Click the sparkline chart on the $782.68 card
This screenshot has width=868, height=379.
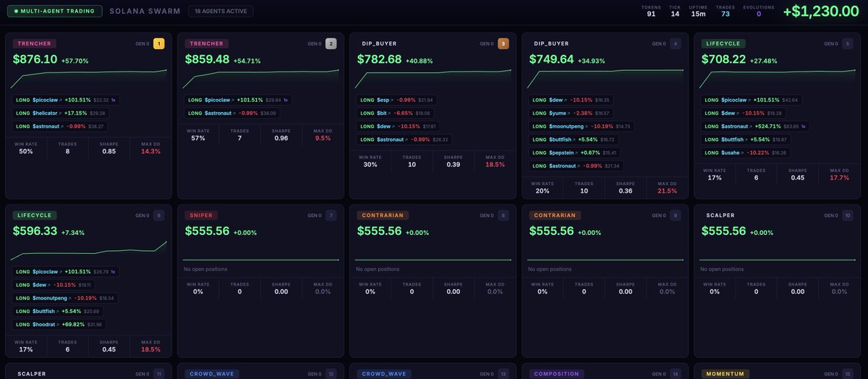click(x=434, y=80)
